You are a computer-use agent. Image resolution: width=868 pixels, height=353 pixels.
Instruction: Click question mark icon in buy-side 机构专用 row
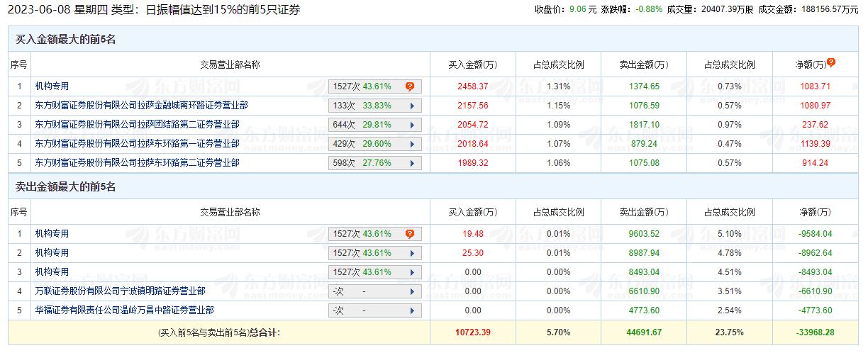click(410, 86)
